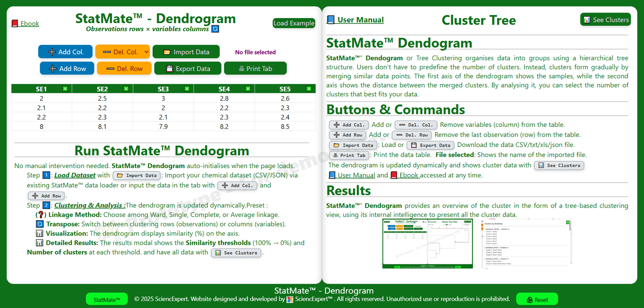Click Export Data in Buttons & Commands section
644x308 pixels.
click(x=431, y=145)
